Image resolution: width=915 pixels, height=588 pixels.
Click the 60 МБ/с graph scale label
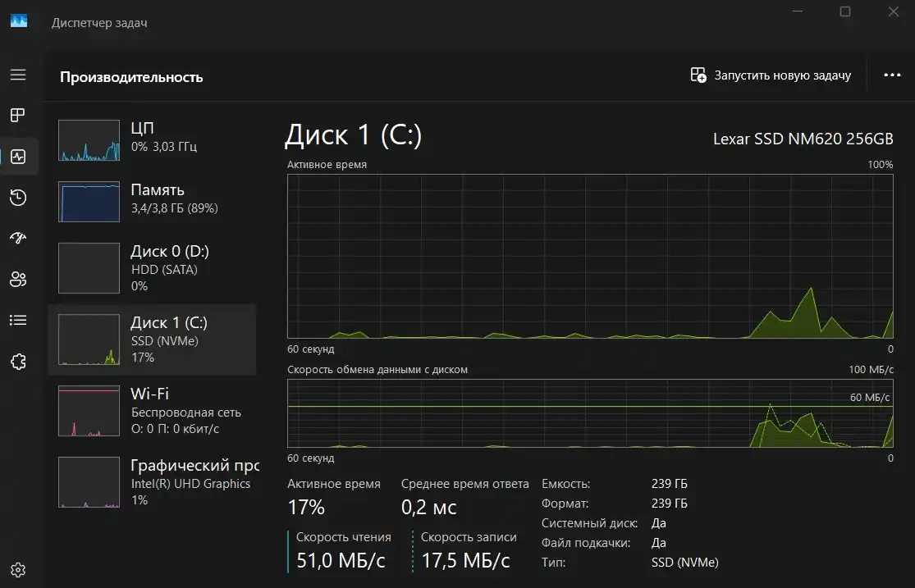pyautogui.click(x=870, y=397)
